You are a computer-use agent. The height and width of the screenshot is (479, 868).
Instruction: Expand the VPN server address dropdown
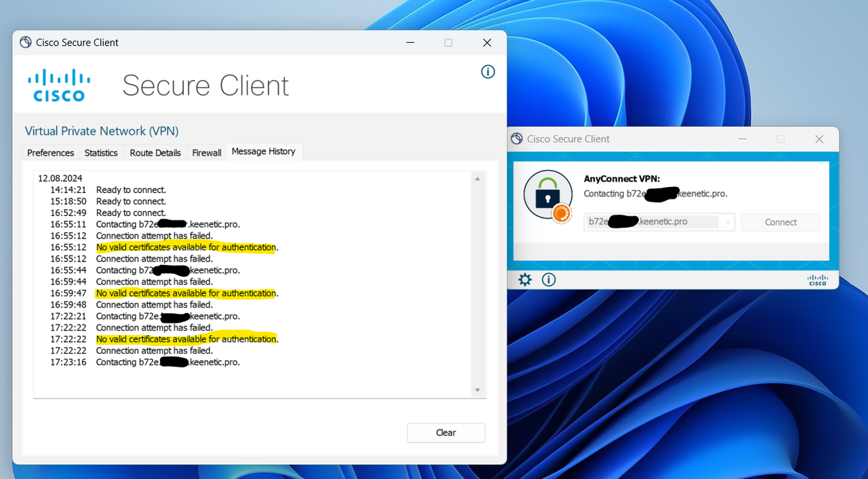(728, 222)
